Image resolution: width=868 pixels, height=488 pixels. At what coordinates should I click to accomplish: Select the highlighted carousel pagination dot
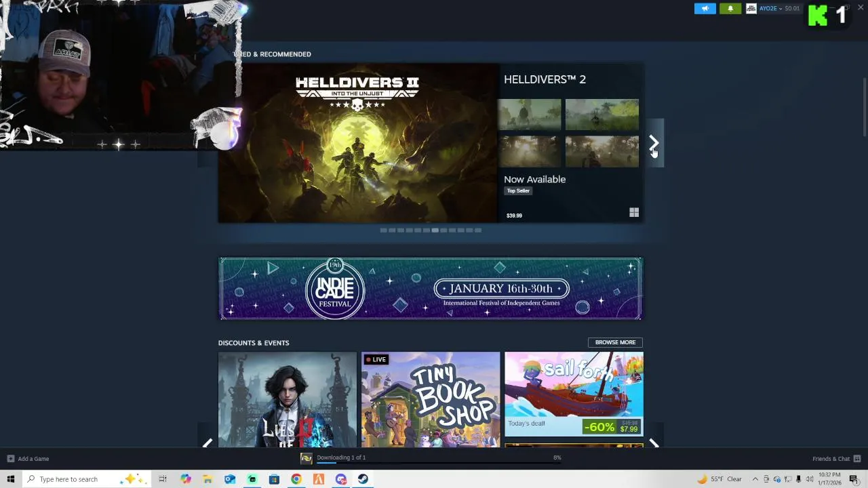pos(435,230)
